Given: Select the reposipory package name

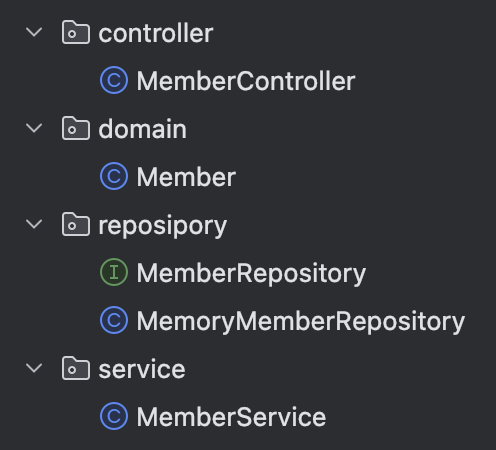Looking at the screenshot, I should click(x=163, y=227).
